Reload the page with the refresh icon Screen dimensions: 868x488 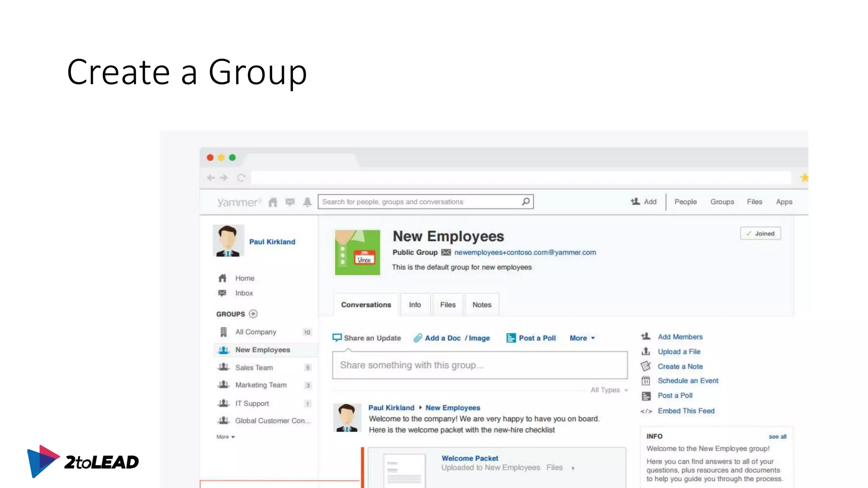tap(241, 178)
